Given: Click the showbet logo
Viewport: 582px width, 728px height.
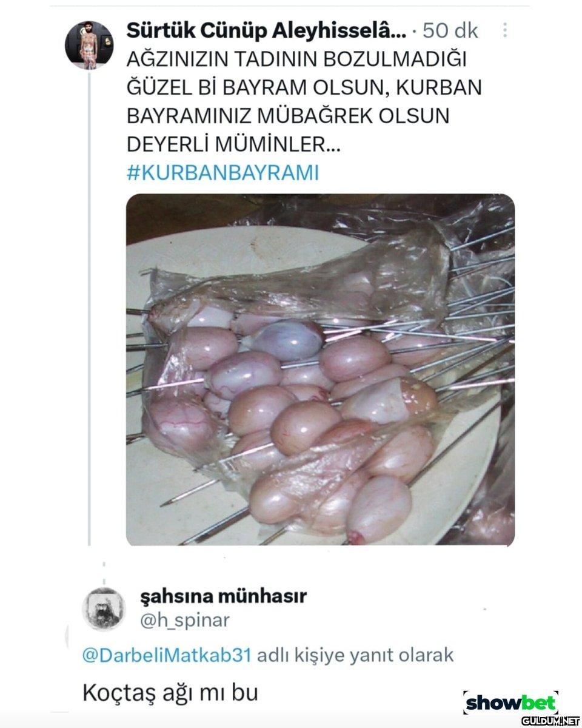Looking at the screenshot, I should 510,703.
